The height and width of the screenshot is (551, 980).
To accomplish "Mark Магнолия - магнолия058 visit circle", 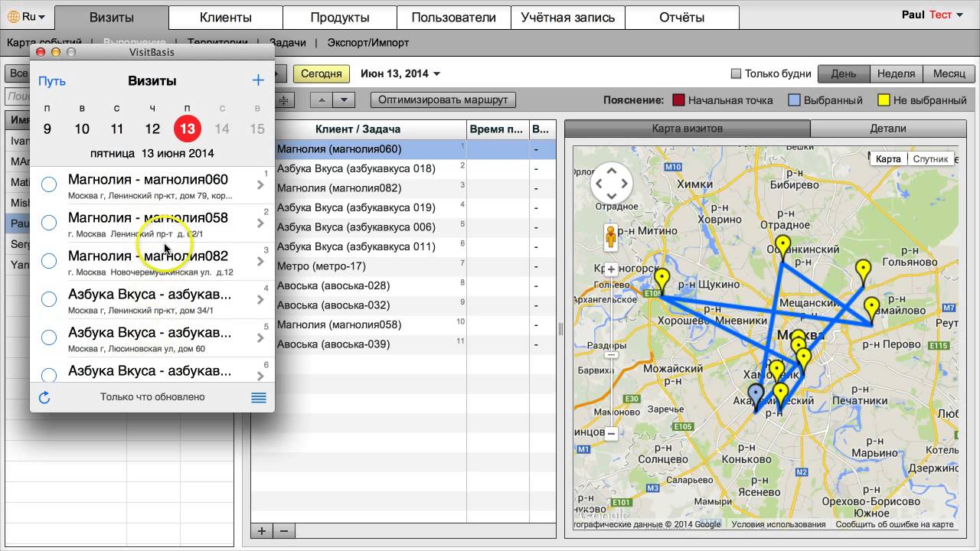I will (49, 223).
